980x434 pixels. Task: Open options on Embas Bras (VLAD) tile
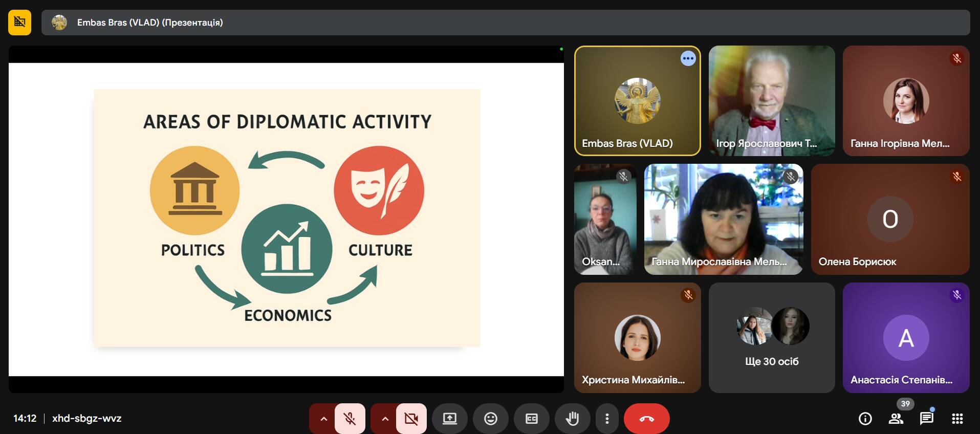[x=688, y=58]
